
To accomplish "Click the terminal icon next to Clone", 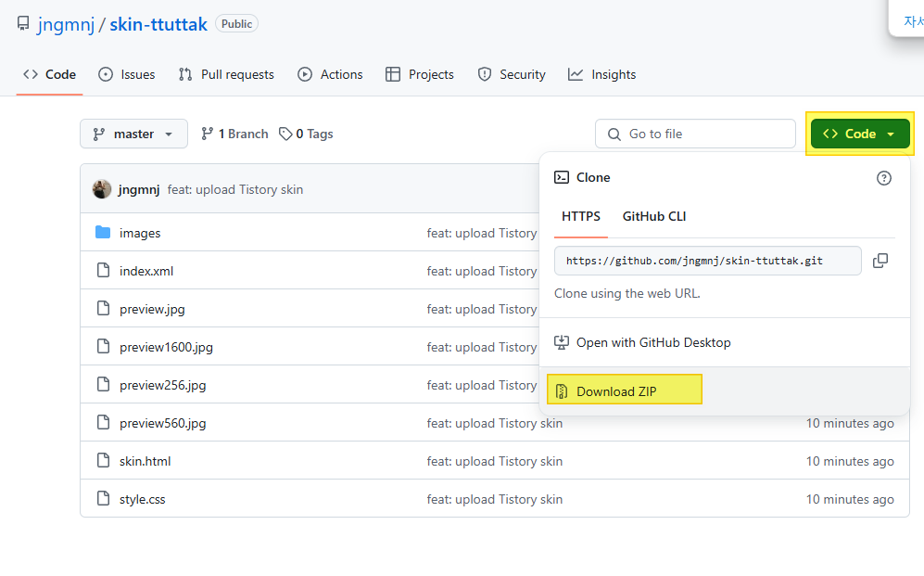I will [x=562, y=177].
